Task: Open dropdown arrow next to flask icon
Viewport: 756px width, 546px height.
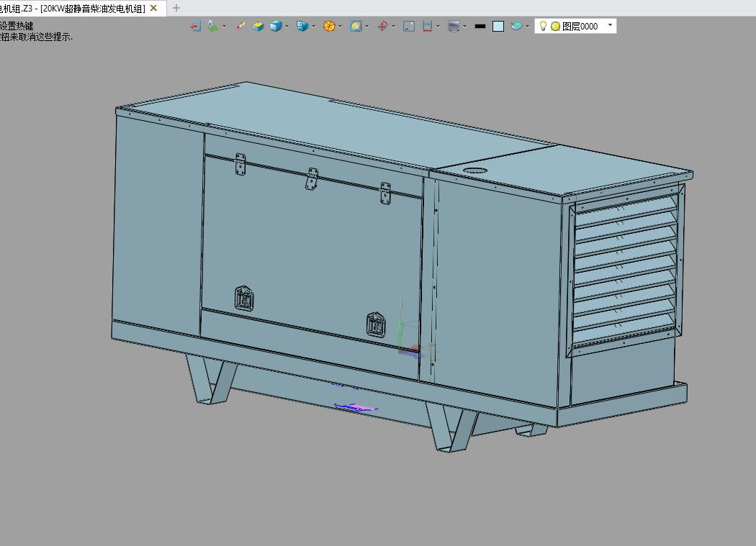Action: tap(224, 27)
